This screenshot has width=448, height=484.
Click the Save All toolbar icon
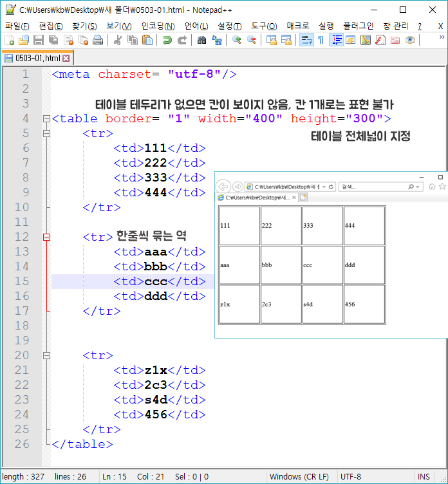click(x=53, y=40)
